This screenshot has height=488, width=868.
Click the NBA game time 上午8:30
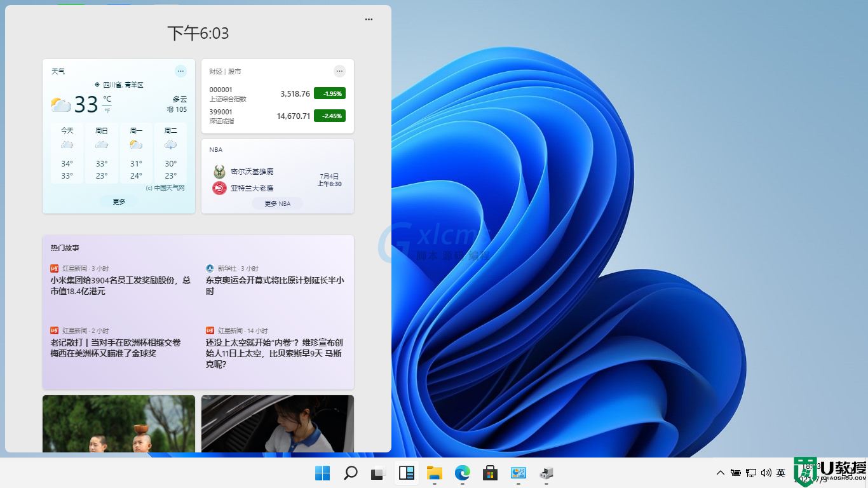(329, 184)
